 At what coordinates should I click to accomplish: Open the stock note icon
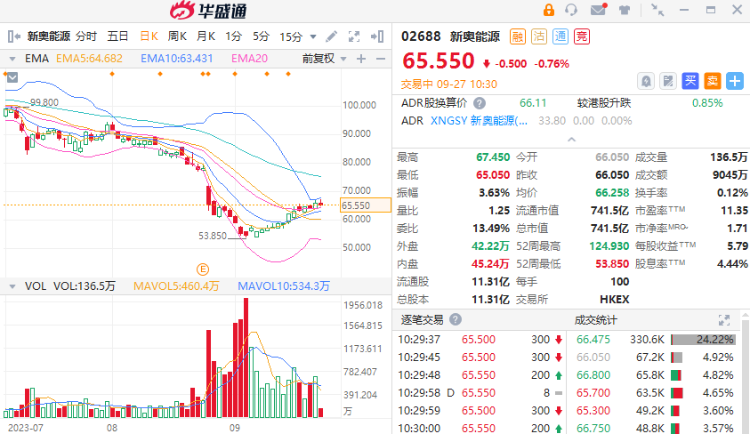click(668, 81)
